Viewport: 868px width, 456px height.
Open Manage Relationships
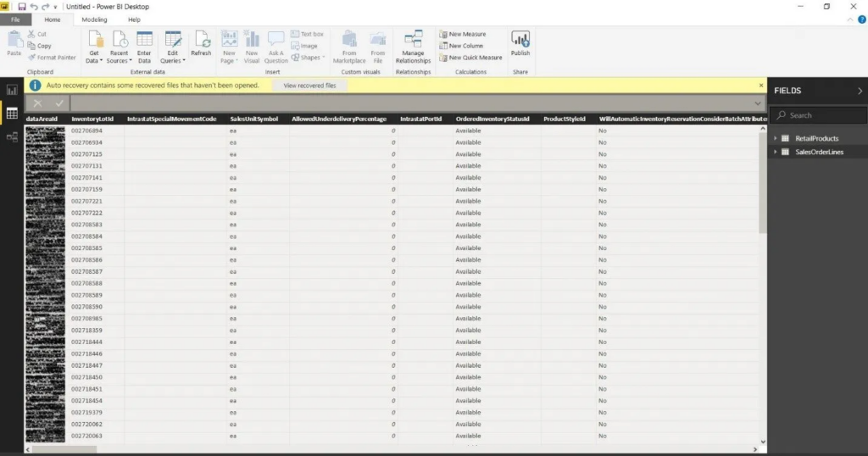(413, 47)
